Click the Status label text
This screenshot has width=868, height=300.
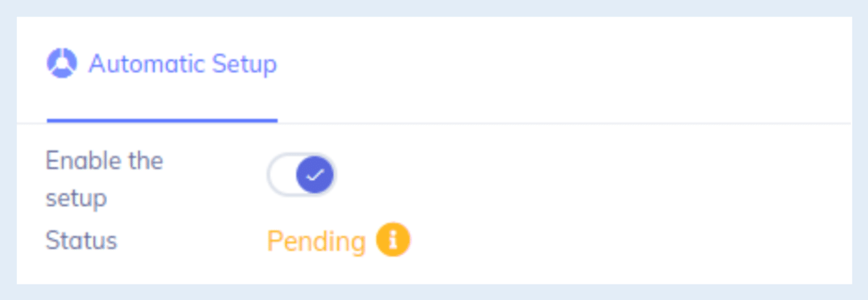(81, 241)
